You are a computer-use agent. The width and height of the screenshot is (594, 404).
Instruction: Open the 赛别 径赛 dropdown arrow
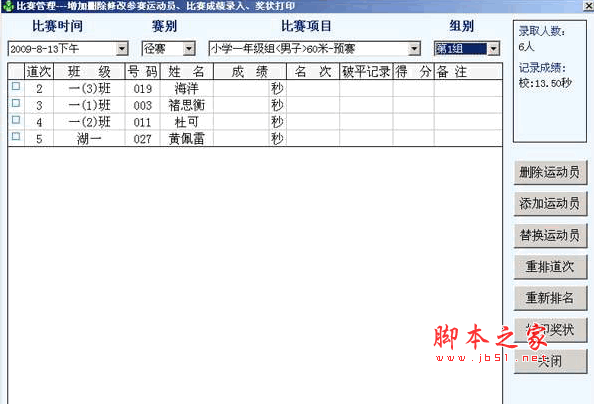189,49
